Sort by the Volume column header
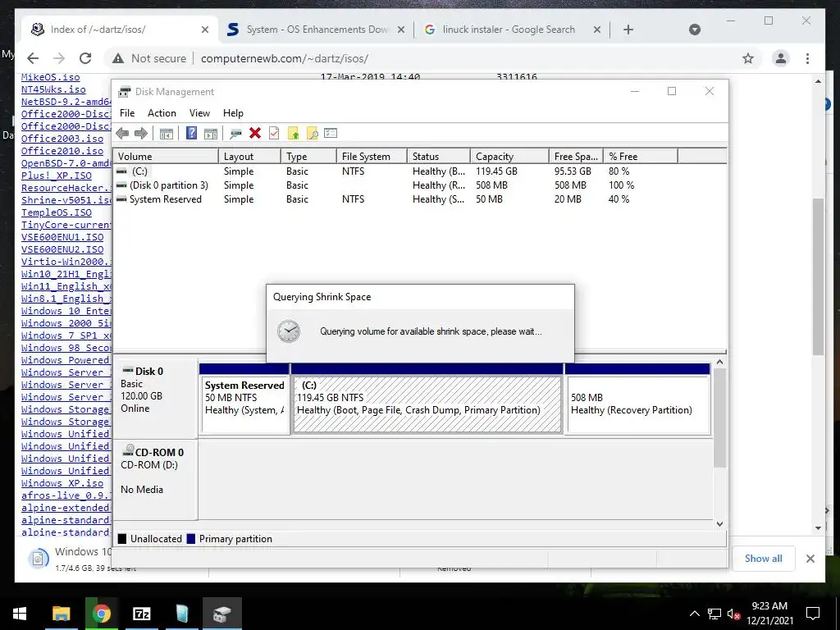Image resolution: width=840 pixels, height=630 pixels. [166, 157]
